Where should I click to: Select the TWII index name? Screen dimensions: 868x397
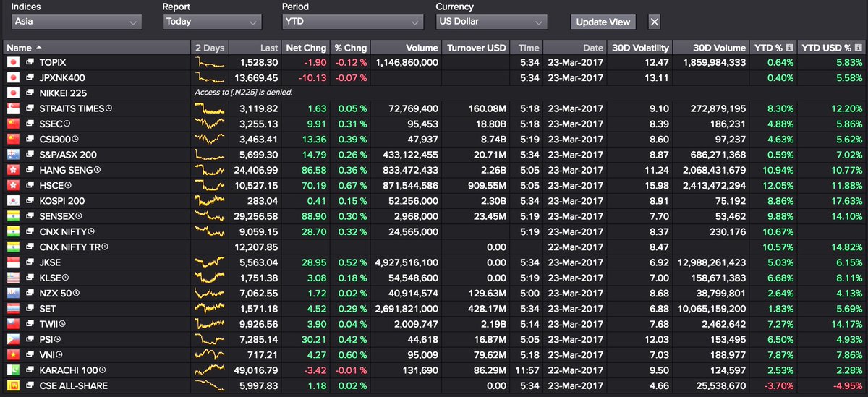(x=48, y=325)
